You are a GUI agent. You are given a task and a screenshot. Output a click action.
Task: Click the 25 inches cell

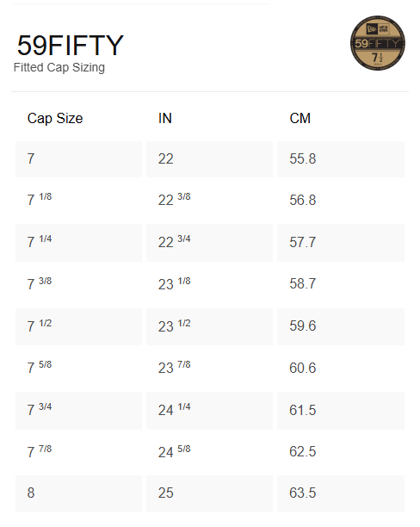[x=209, y=493]
